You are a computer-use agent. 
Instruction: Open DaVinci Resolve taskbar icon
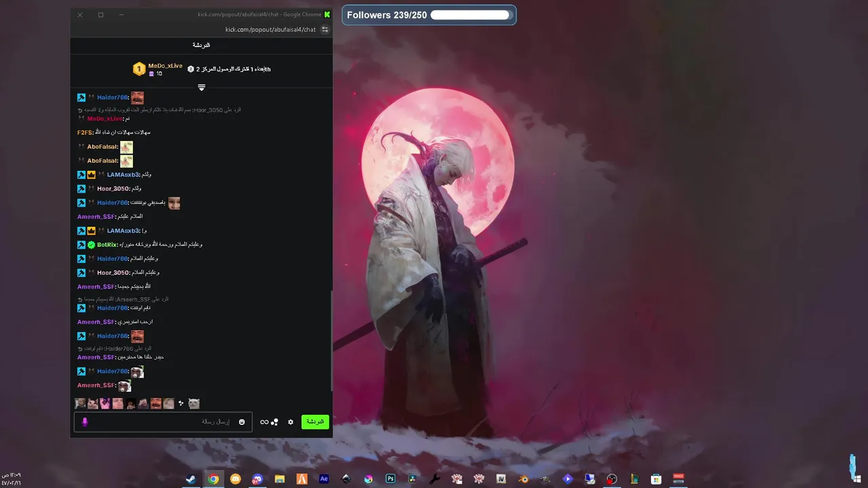(412, 479)
